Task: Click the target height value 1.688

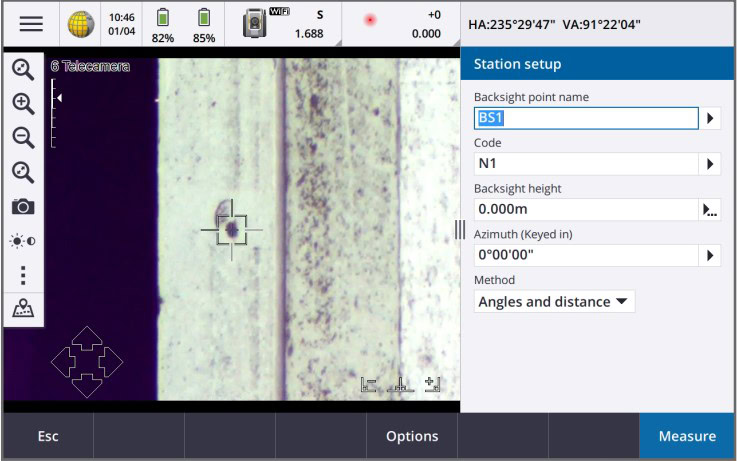Action: point(309,33)
